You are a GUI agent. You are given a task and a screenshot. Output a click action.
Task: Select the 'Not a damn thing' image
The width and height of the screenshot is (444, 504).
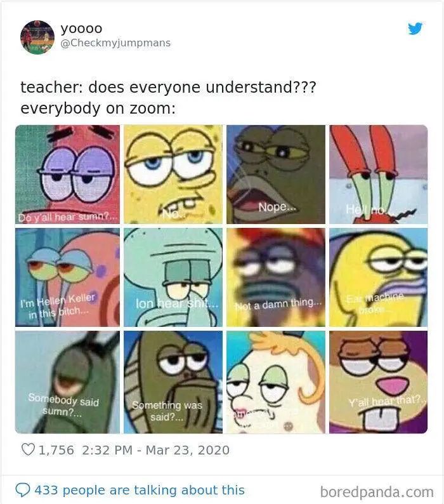(x=276, y=277)
